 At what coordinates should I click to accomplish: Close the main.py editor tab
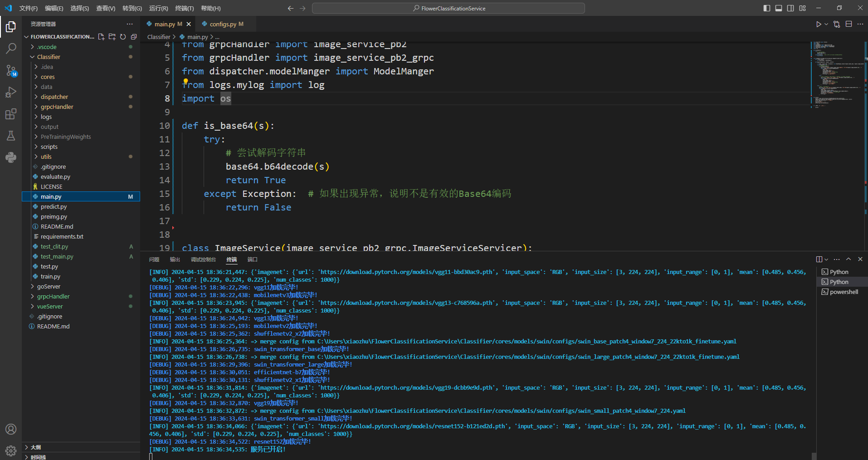[189, 24]
